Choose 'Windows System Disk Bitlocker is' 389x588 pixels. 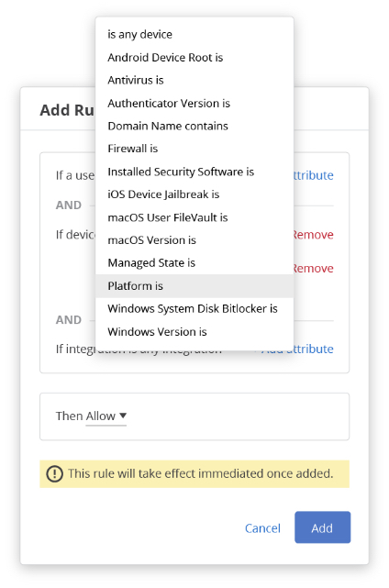coord(194,309)
